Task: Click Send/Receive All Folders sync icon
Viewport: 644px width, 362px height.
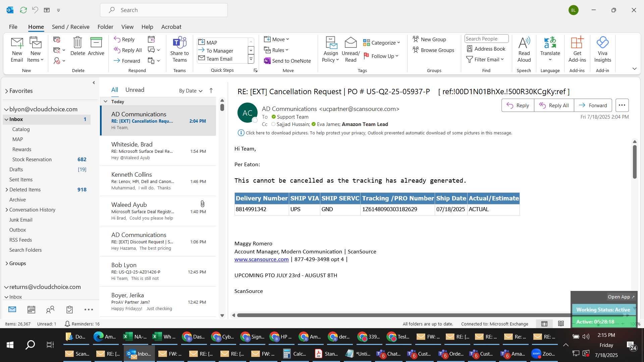Action: coord(23,10)
